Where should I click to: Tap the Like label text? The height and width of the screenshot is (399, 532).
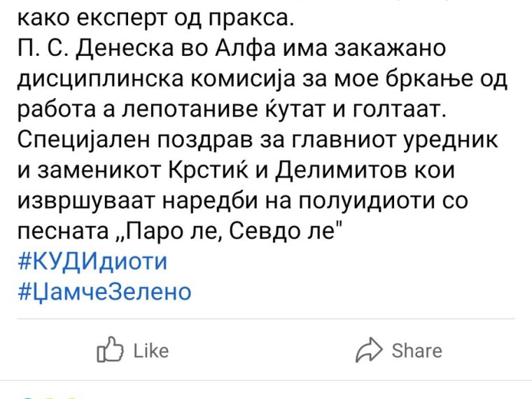point(151,351)
